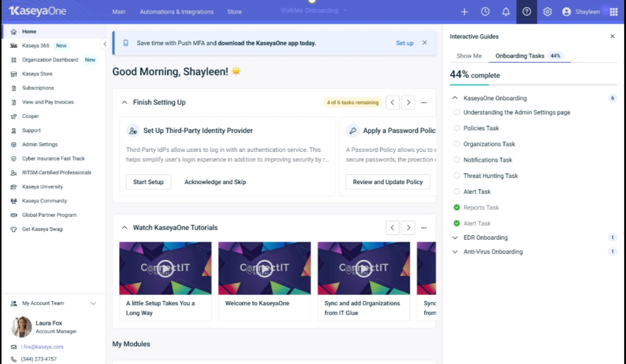626x364 pixels.
Task: Open the app launcher grid icon
Action: pyautogui.click(x=614, y=12)
